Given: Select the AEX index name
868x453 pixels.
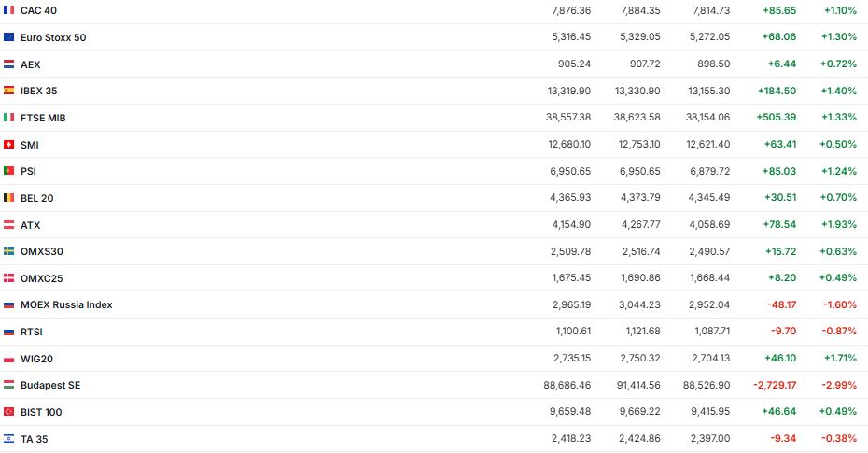Looking at the screenshot, I should (x=31, y=64).
